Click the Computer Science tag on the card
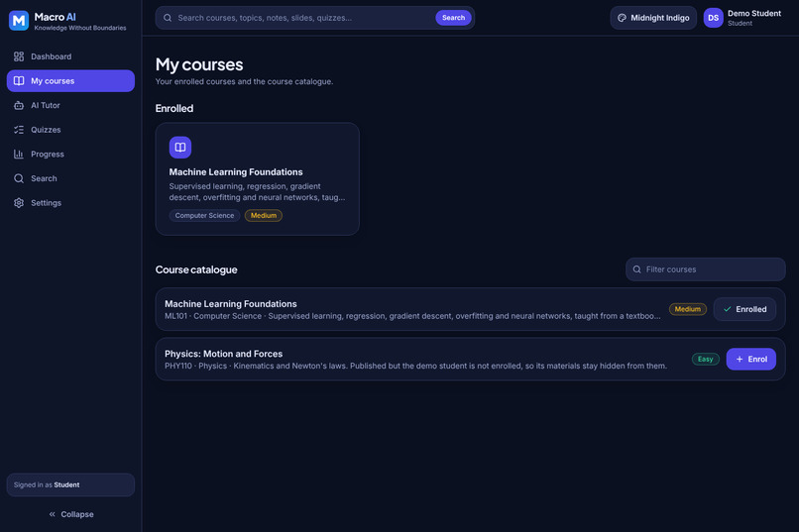 [204, 215]
